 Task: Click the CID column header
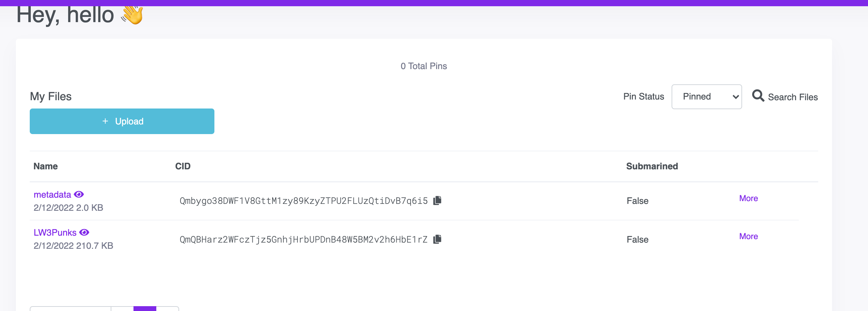(183, 166)
